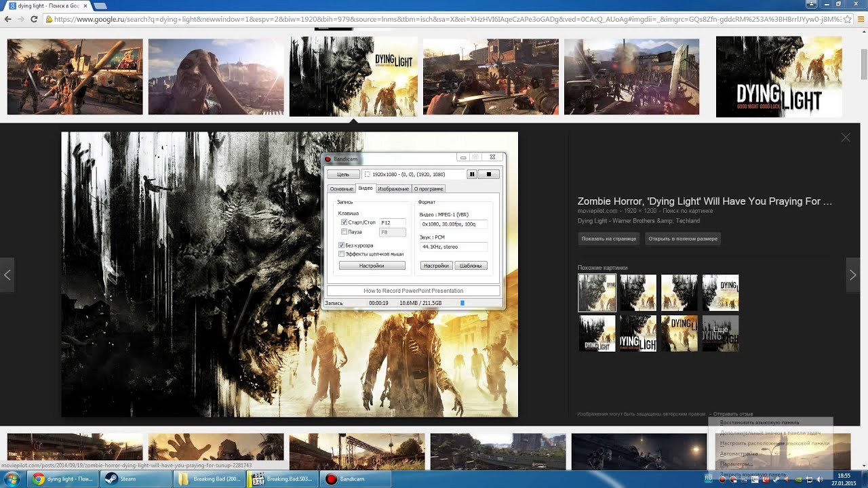Viewport: 868px width, 488px height.
Task: Stop the Bandicam recording
Action: pos(488,174)
